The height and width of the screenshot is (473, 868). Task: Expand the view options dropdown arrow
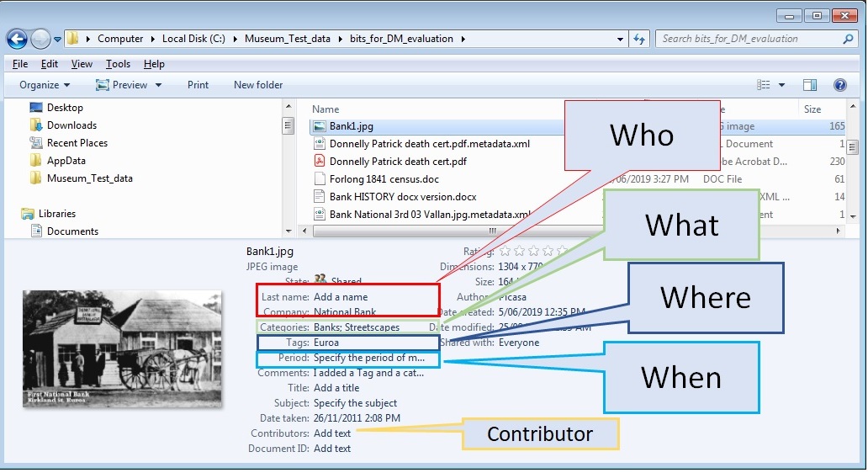(781, 85)
